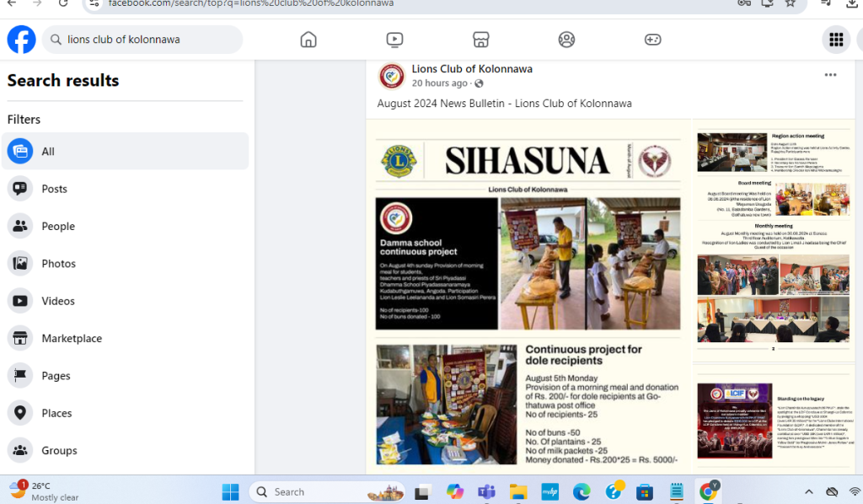This screenshot has width=863, height=504.
Task: Open the Lions Club of Kolonnawa page name link
Action: 472,69
